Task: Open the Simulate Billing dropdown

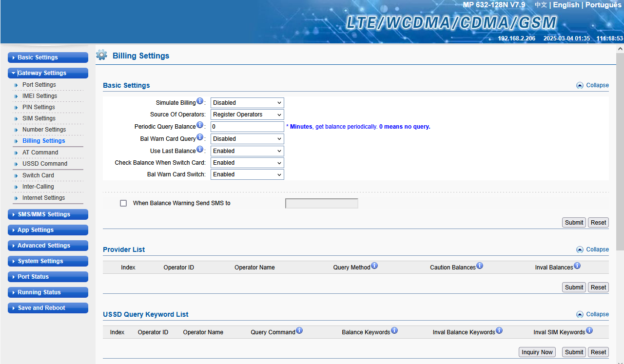Action: [x=247, y=103]
